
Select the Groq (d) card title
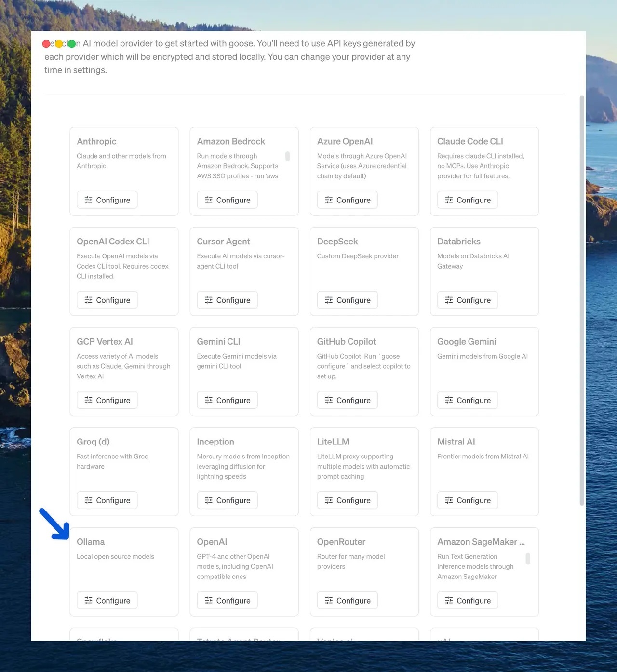coord(93,442)
